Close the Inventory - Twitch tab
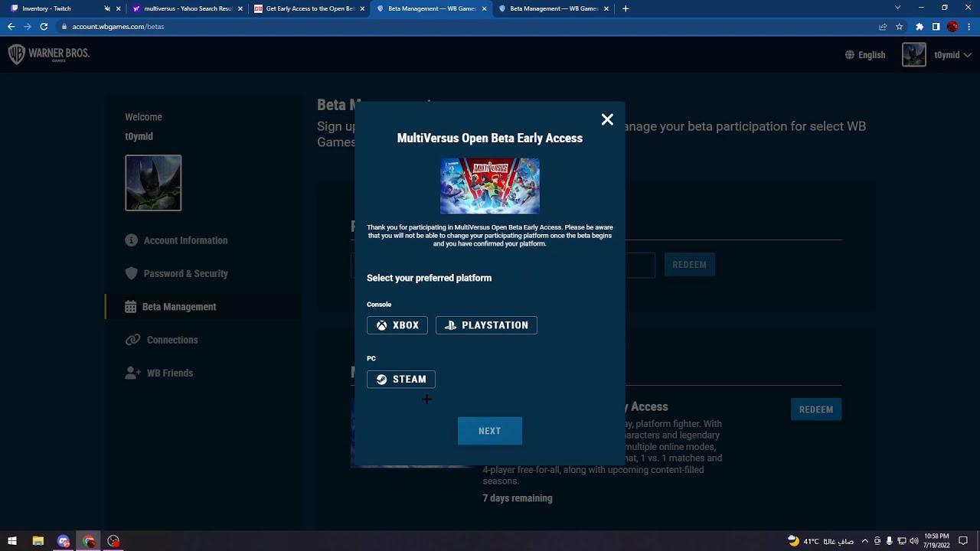The height and width of the screenshot is (551, 980). coord(119,8)
